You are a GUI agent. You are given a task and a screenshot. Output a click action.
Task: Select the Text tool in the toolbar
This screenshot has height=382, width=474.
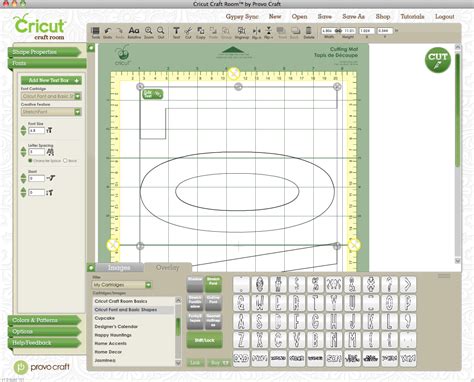point(176,33)
